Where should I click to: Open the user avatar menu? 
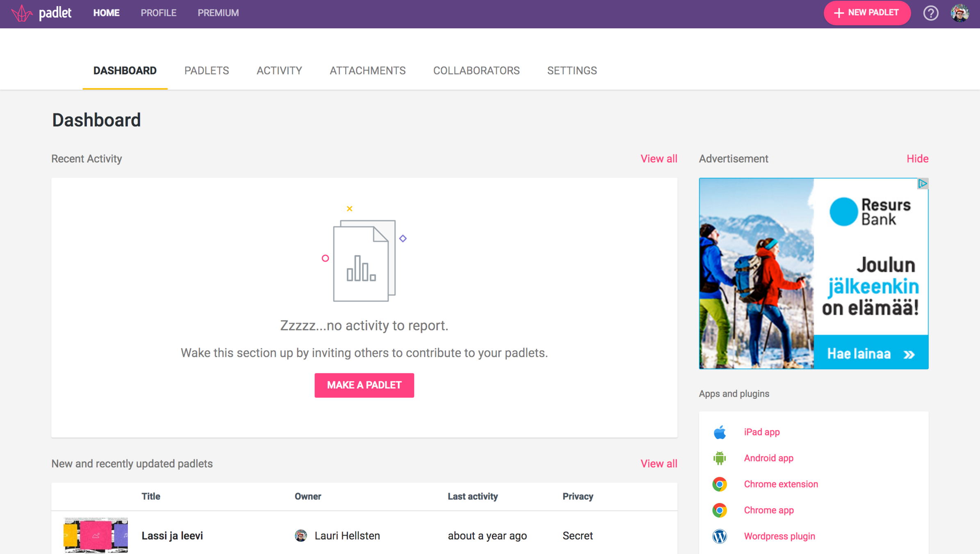(x=959, y=13)
